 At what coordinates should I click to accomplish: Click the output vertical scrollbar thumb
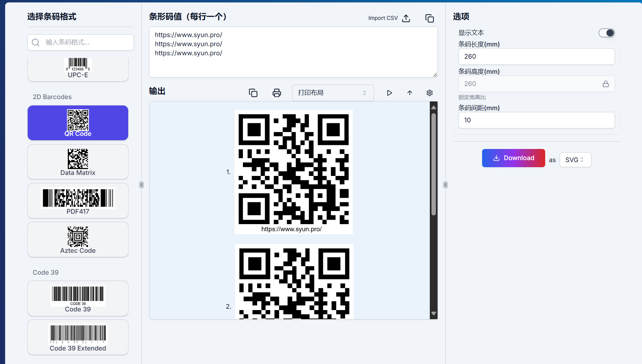[x=434, y=164]
